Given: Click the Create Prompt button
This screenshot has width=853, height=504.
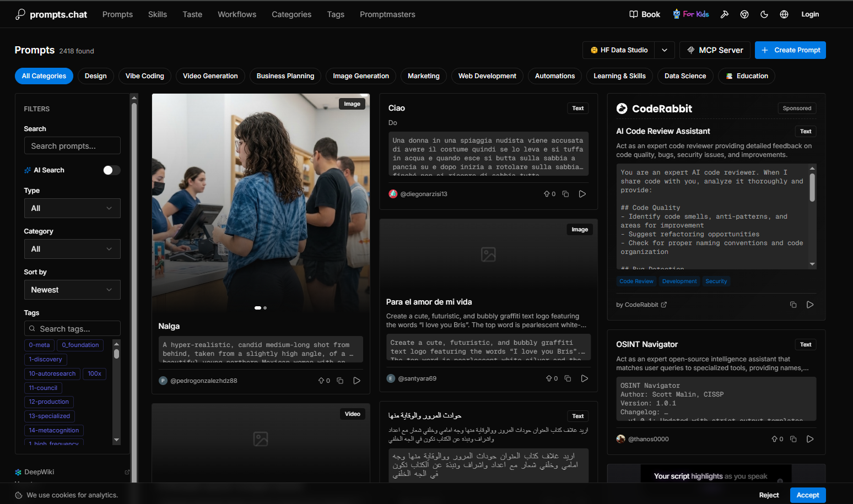Looking at the screenshot, I should coord(790,50).
